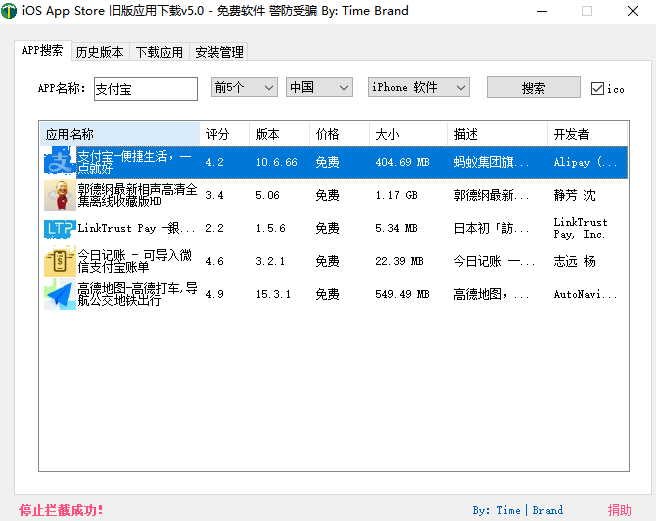This screenshot has height=521, width=656.
Task: Open the 中国 region dropdown
Action: (319, 87)
